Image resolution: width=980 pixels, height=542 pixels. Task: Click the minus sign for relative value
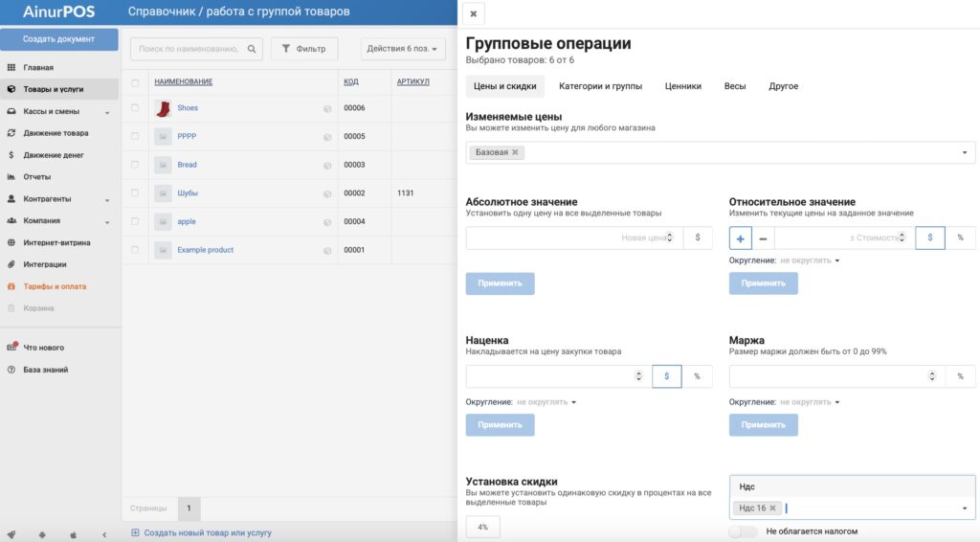click(763, 237)
